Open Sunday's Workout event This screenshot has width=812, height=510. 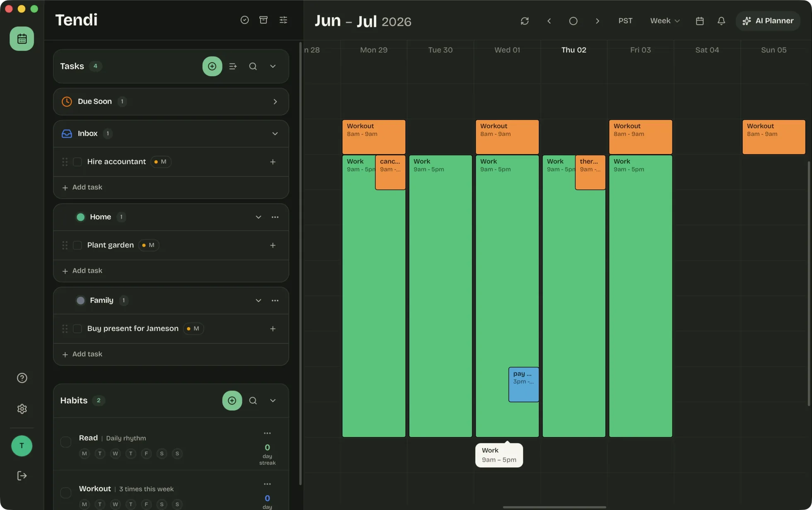click(x=773, y=137)
